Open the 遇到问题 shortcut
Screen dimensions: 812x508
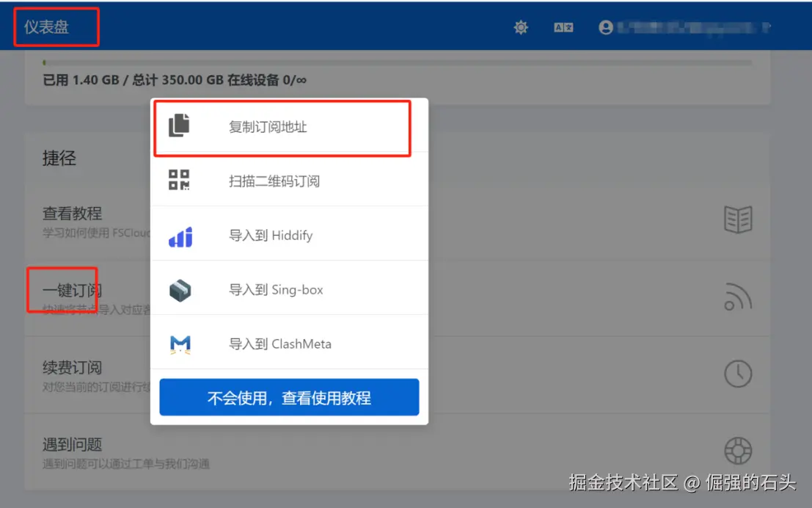398,452
